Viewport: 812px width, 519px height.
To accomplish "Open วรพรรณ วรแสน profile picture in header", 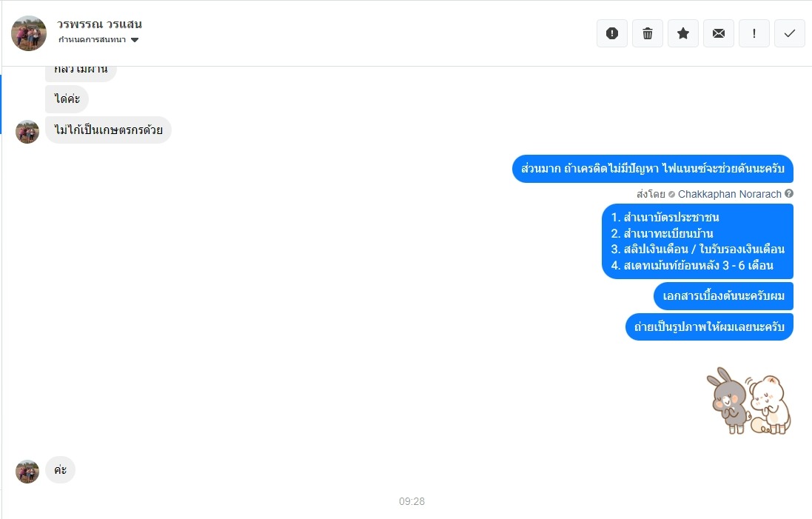I will pos(29,33).
